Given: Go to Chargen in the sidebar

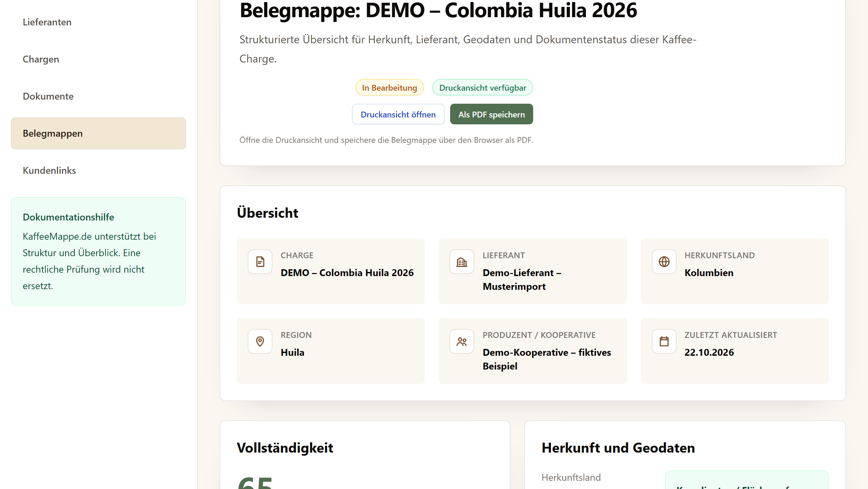Looking at the screenshot, I should [x=98, y=59].
